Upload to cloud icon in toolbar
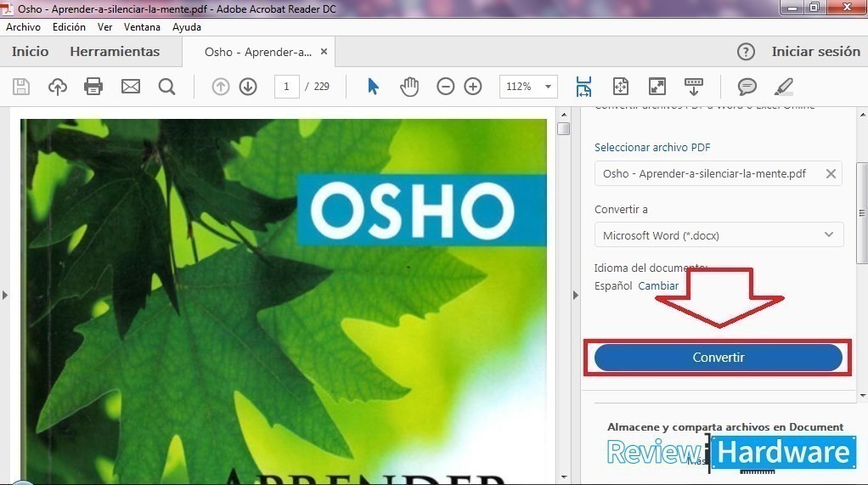 (x=58, y=87)
